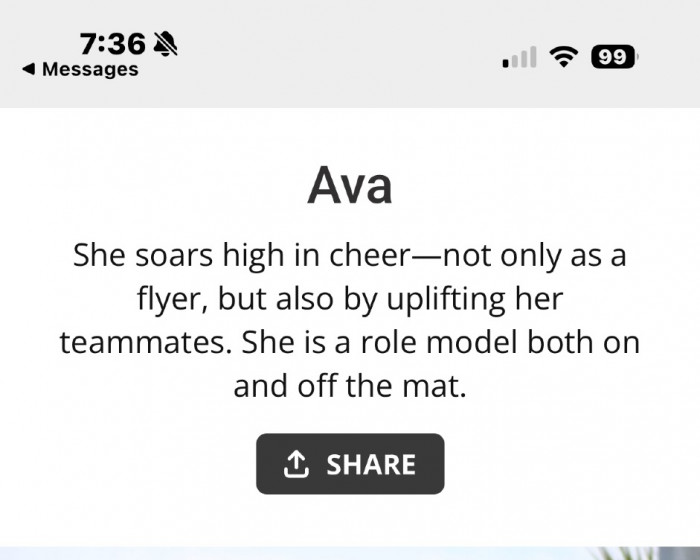Click the Ava name heading

[x=350, y=186]
